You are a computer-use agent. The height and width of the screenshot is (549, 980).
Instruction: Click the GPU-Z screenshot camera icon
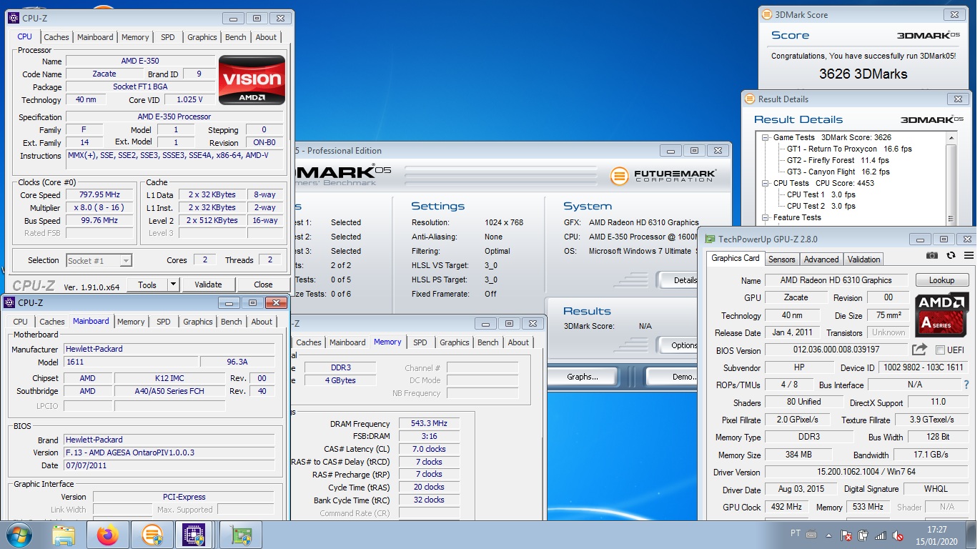click(x=932, y=255)
